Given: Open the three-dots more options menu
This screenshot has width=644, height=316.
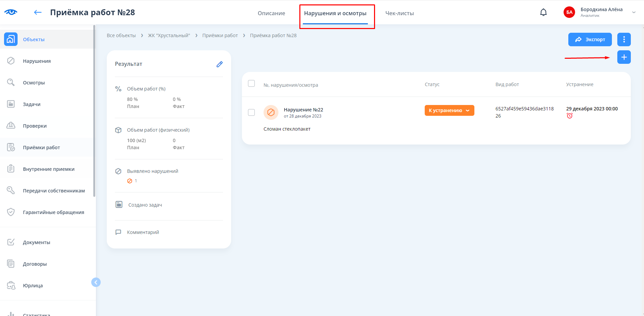Looking at the screenshot, I should (624, 39).
